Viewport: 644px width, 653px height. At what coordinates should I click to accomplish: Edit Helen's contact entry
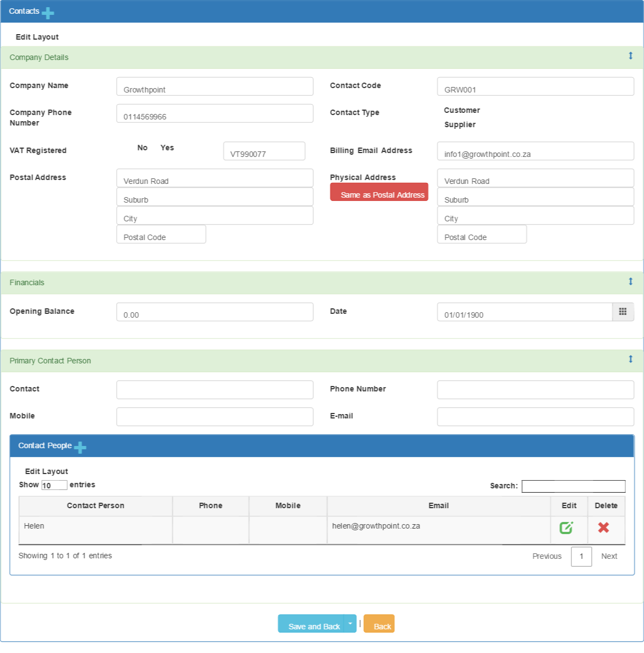coord(566,527)
